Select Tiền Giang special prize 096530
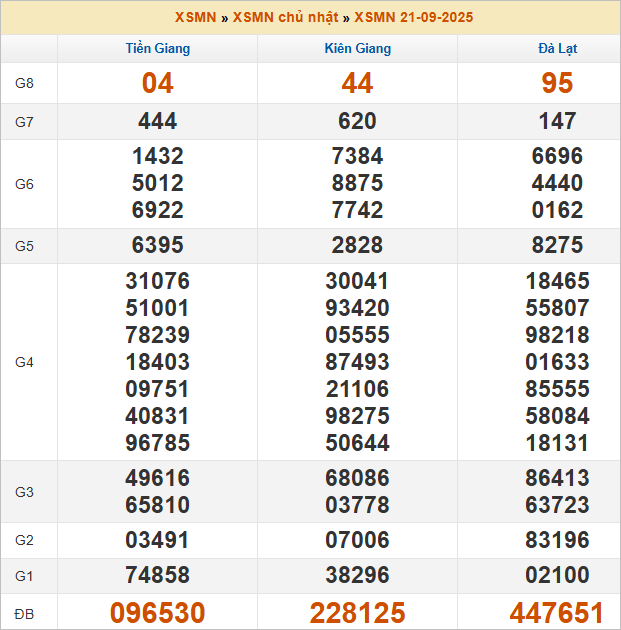This screenshot has width=621, height=630. click(157, 613)
